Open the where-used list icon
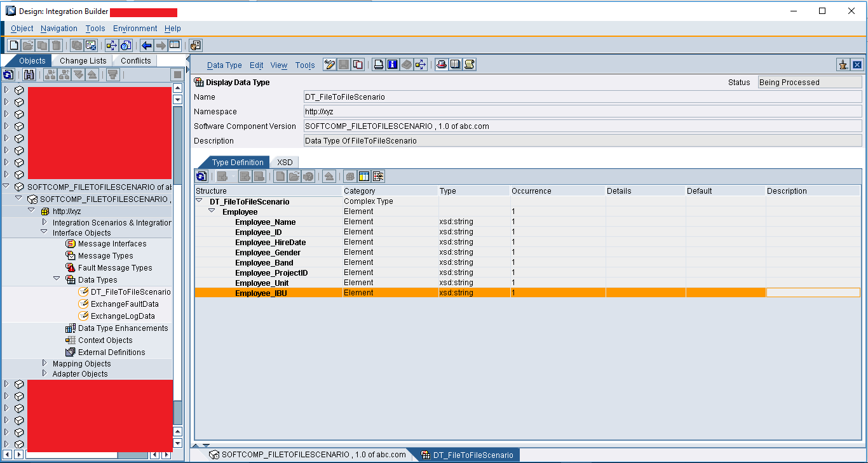Viewport: 868px width, 463px height. coord(420,64)
